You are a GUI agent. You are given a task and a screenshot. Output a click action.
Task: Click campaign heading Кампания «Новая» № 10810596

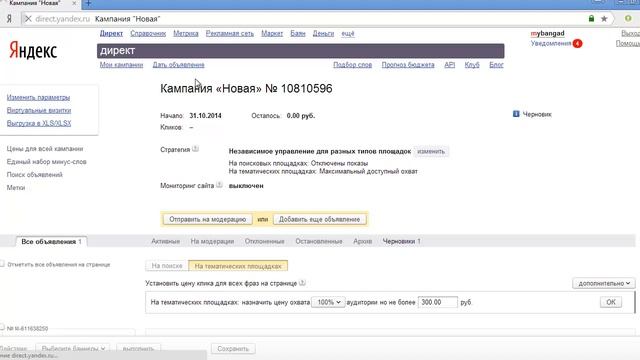coord(246,89)
